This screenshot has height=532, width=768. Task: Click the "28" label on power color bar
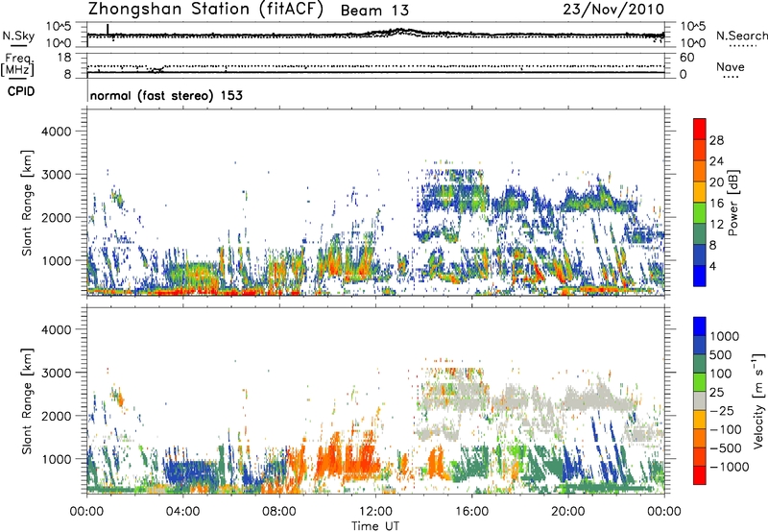click(716, 140)
